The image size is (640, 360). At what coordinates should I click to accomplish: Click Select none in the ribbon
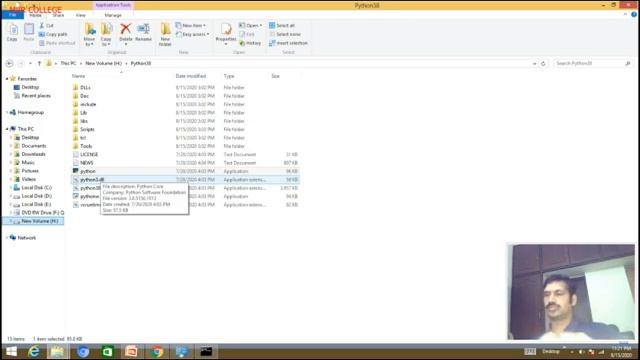[285, 34]
